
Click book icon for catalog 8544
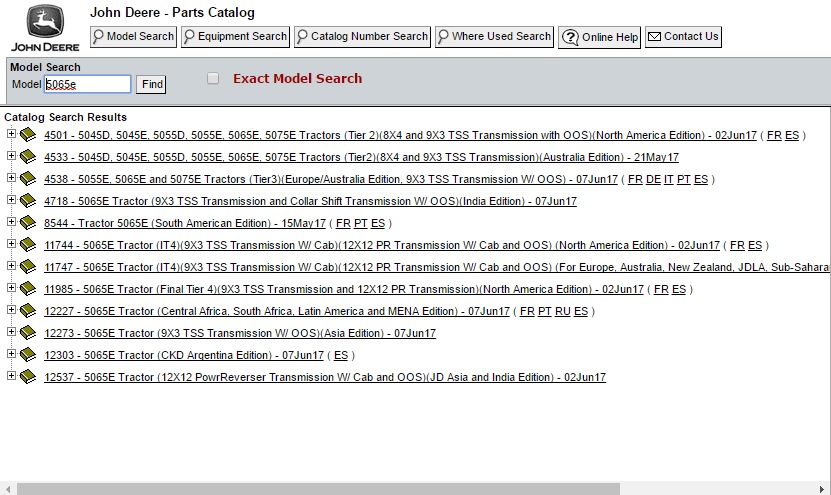[x=27, y=223]
